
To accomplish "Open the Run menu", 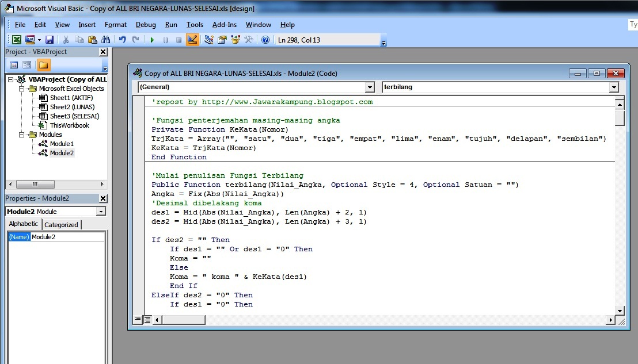I will pos(171,25).
